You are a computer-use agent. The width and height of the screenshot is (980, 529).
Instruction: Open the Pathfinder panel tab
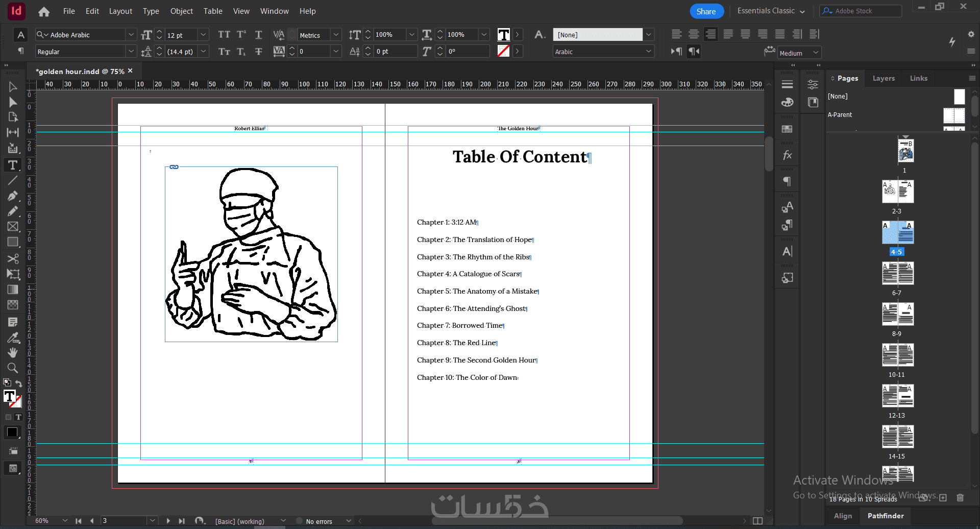[885, 516]
